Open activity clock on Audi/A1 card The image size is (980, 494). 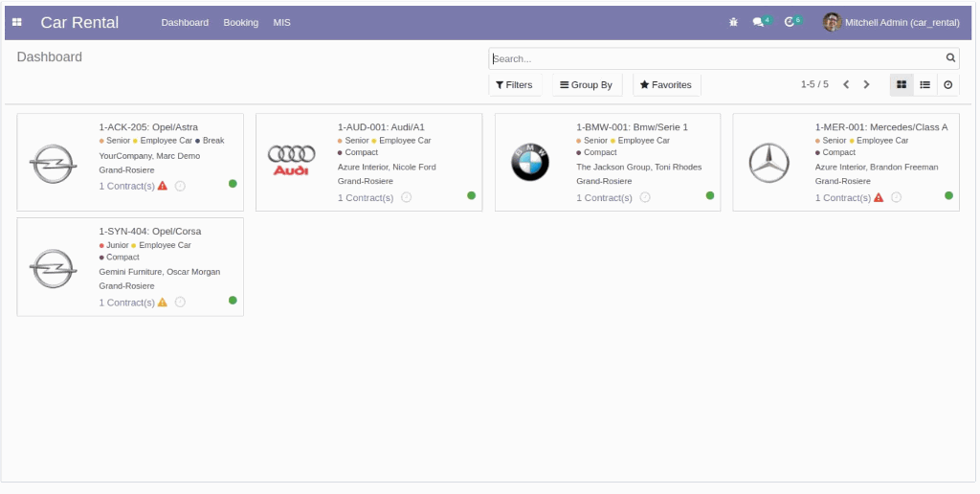406,197
